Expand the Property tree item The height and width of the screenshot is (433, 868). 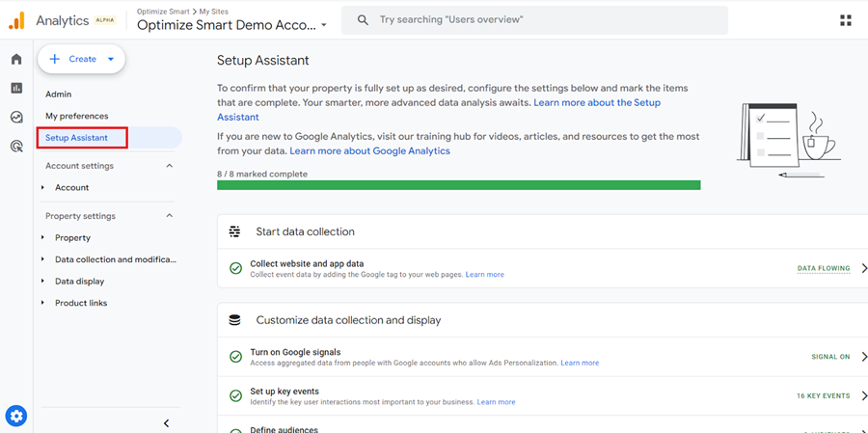coord(43,237)
